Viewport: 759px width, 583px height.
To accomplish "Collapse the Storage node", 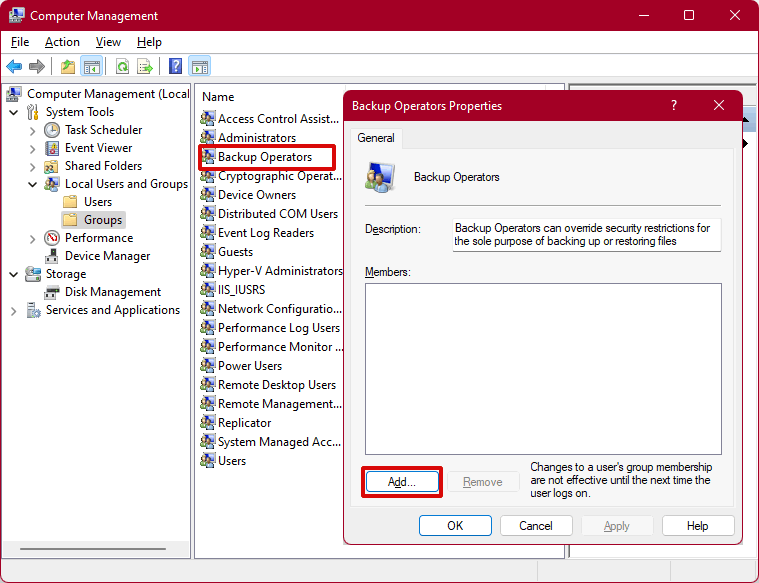I will tap(14, 275).
